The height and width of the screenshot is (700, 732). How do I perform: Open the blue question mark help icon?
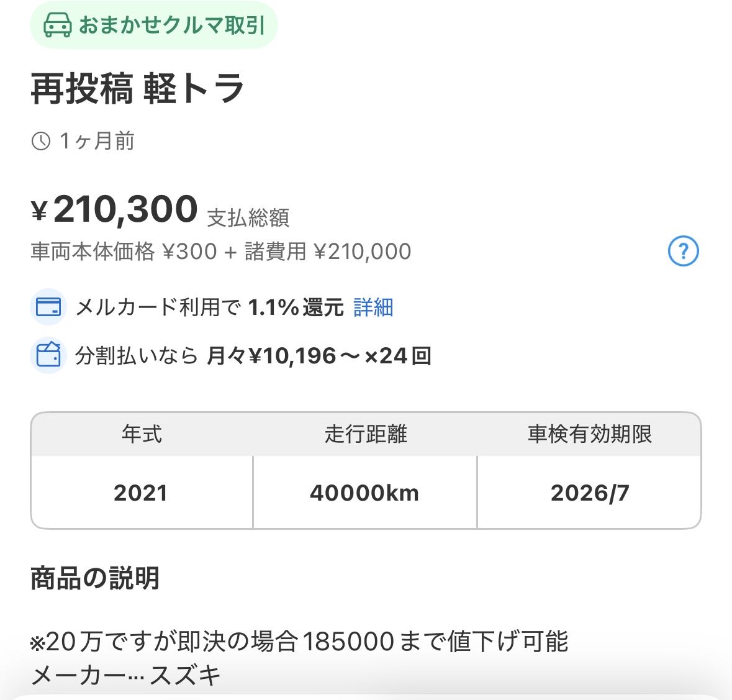coord(683,252)
